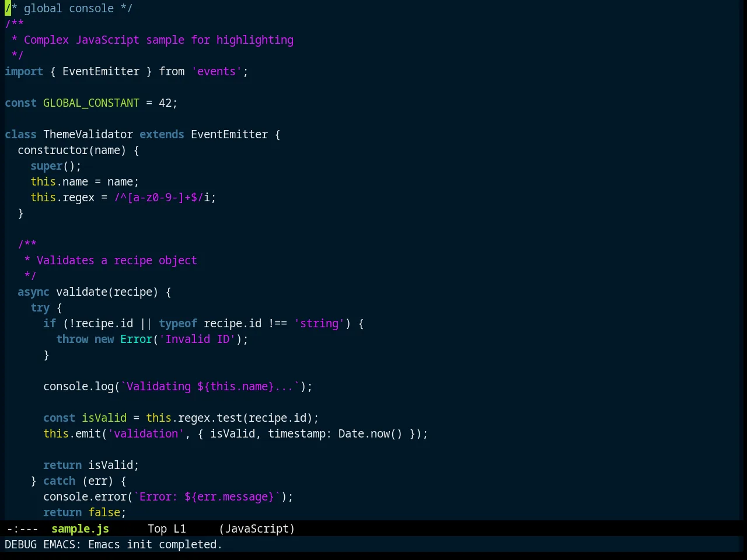
Task: Click 'validate(recipe)' method name
Action: (107, 292)
